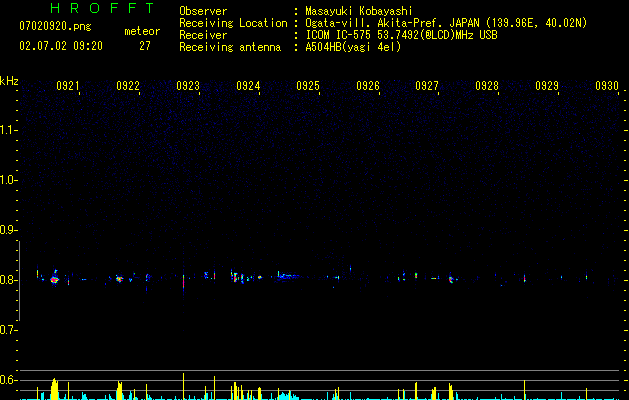629x400 pixels.
Task: Click the 'Observer' field label
Action: [203, 11]
